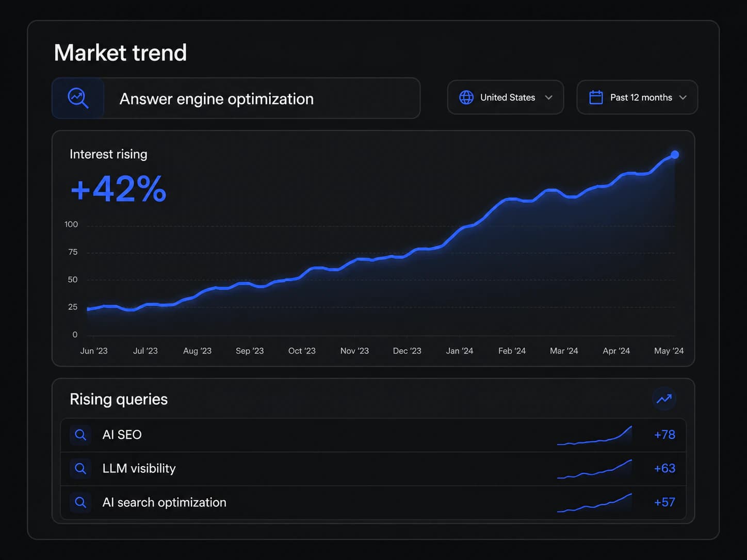Click the trend search magnifier icon
The image size is (747, 560).
point(78,98)
